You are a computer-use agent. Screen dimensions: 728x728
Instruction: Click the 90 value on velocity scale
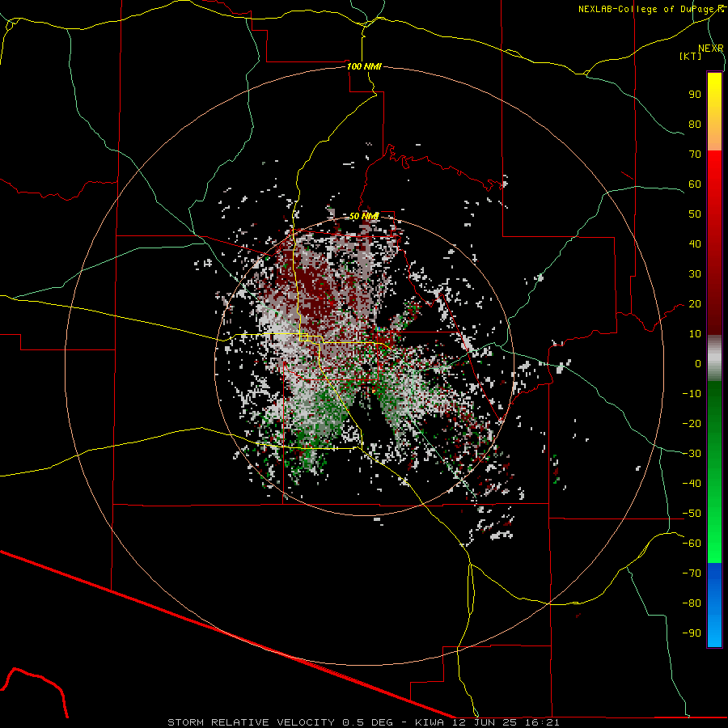coord(695,95)
